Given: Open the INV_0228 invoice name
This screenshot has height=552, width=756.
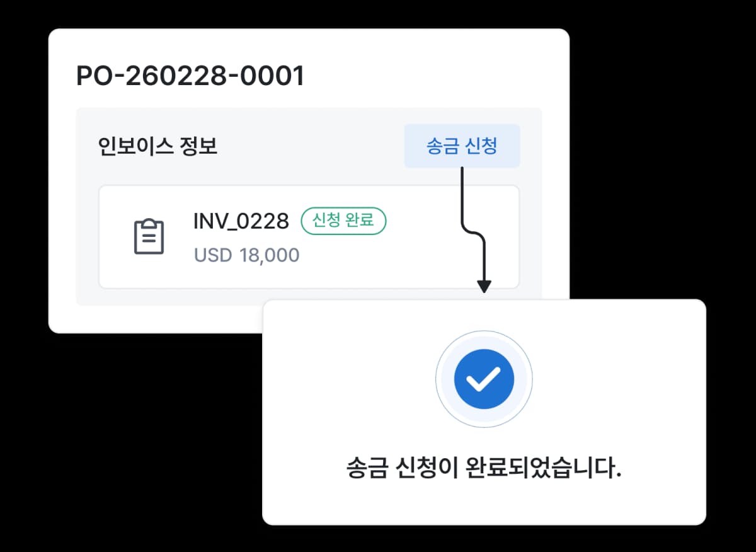Looking at the screenshot, I should pos(241,221).
